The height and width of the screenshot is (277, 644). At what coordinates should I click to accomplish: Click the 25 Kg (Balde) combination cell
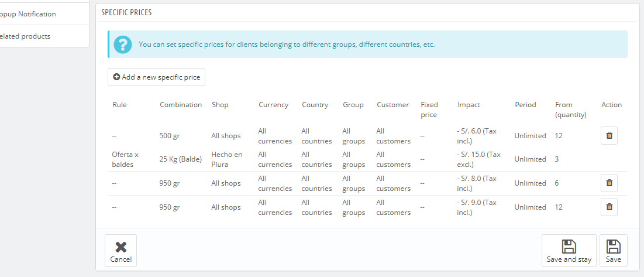(x=181, y=159)
